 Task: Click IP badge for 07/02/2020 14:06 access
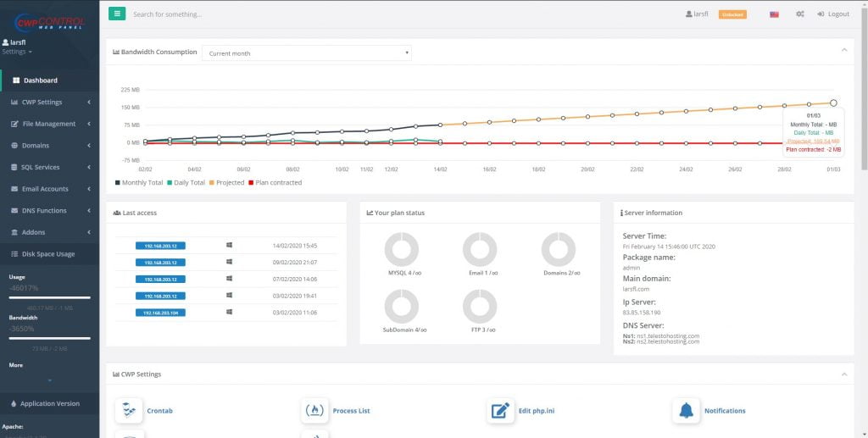coord(160,280)
